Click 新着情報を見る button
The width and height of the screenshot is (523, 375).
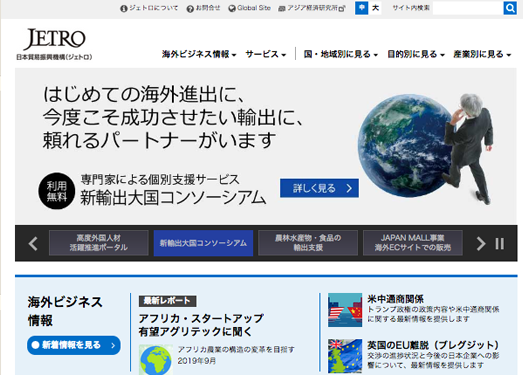pos(74,345)
